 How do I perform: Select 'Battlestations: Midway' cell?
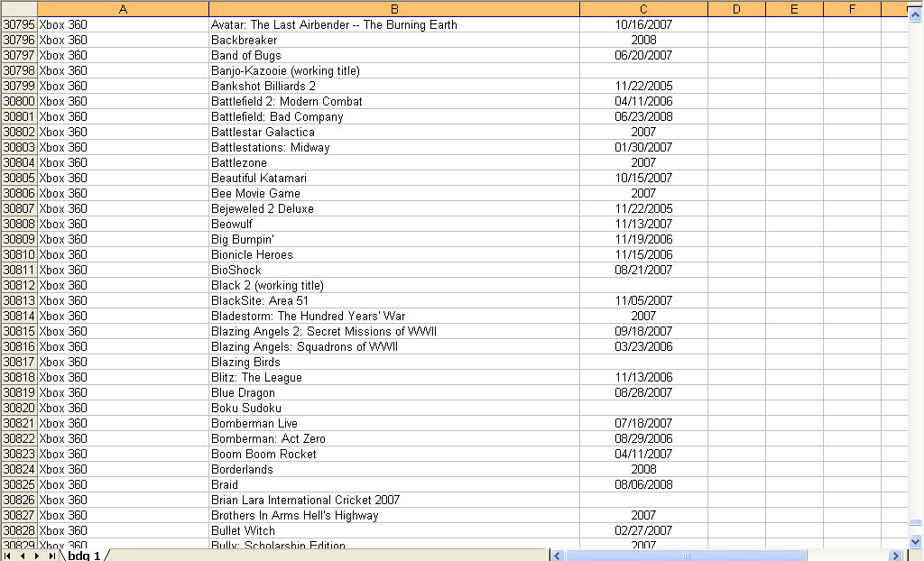(x=394, y=147)
